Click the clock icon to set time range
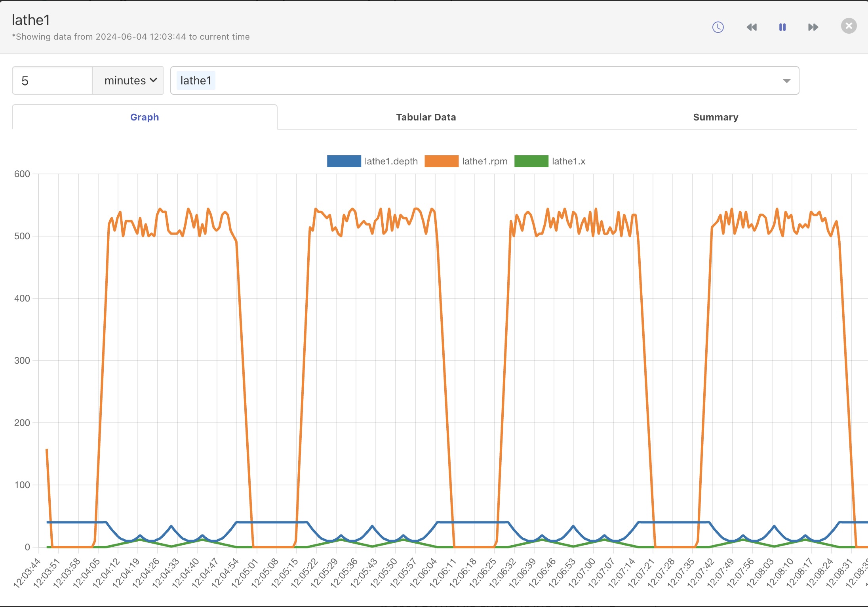The image size is (868, 607). (x=718, y=27)
